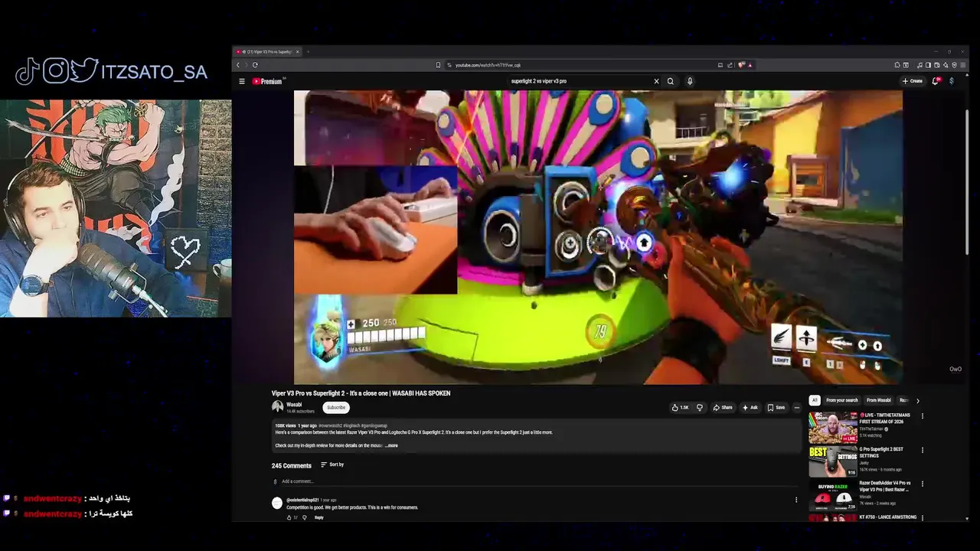Open comment options menu for existentialrsp521

pyautogui.click(x=796, y=500)
